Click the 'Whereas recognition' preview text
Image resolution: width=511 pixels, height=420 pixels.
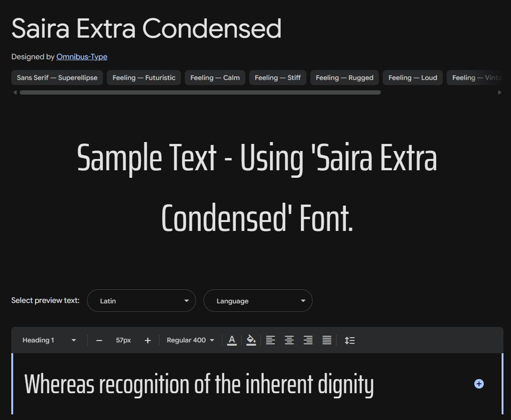[x=199, y=385]
